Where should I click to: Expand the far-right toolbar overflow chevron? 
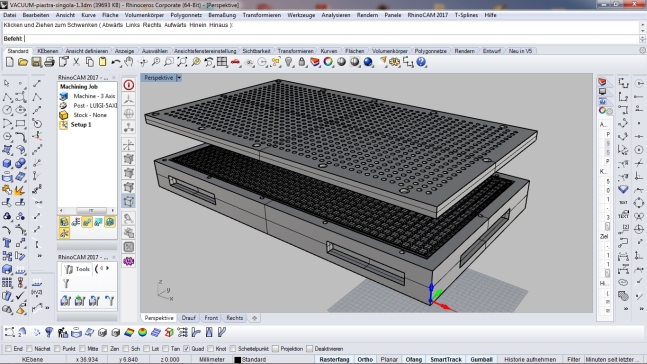(x=641, y=308)
